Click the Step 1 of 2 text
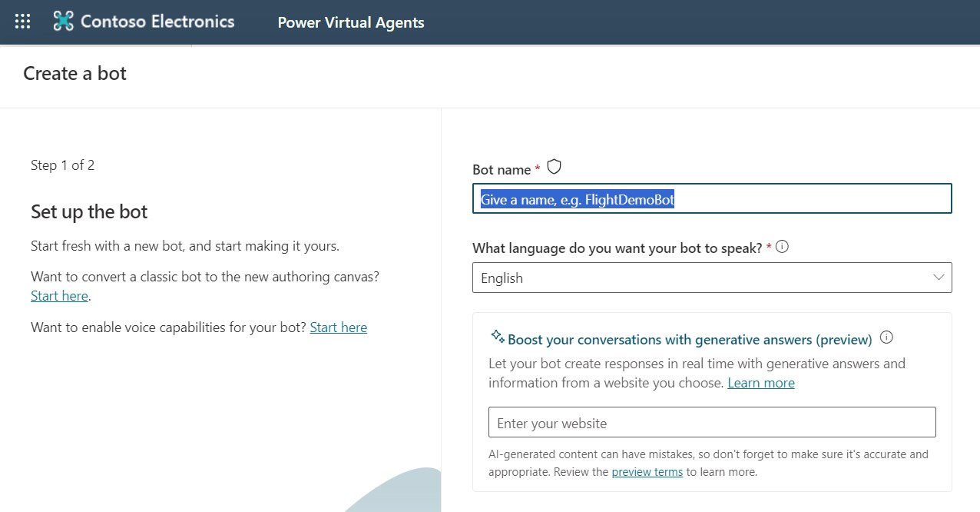 point(63,165)
